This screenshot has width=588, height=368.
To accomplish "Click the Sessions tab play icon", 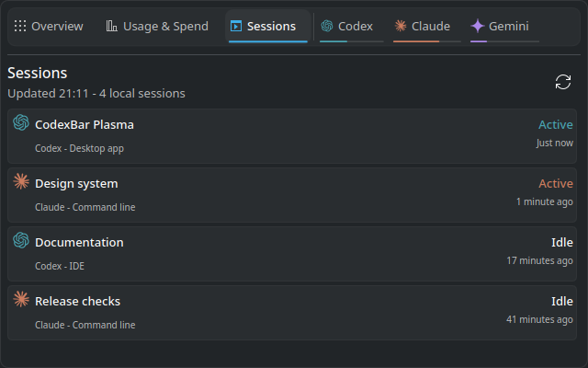I will (236, 26).
